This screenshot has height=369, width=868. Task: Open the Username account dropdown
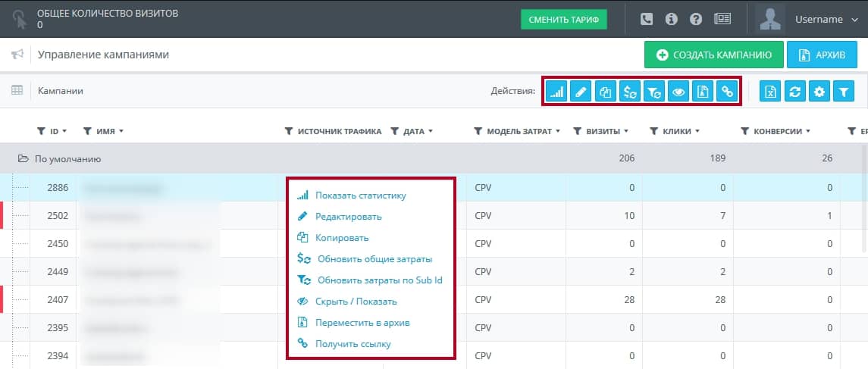click(x=826, y=20)
